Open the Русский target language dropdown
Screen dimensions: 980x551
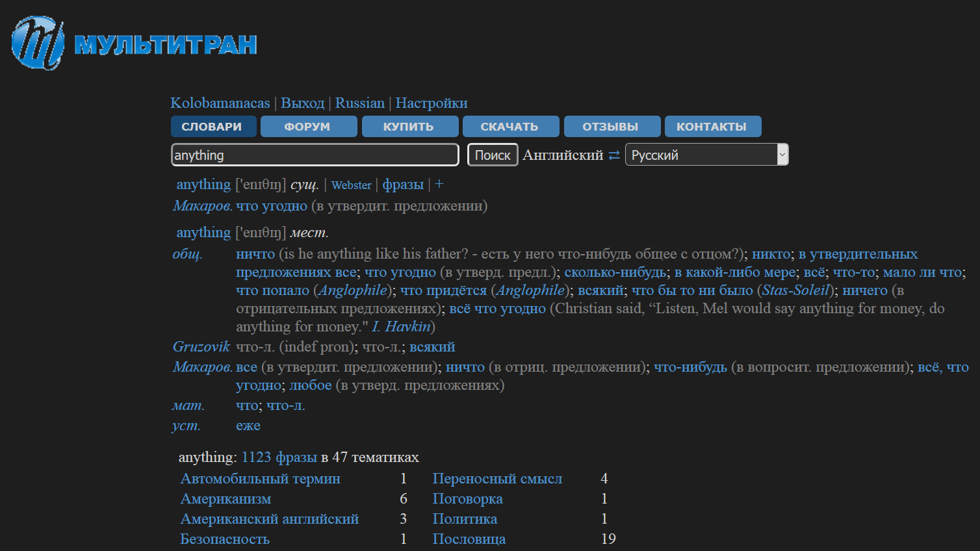[706, 155]
